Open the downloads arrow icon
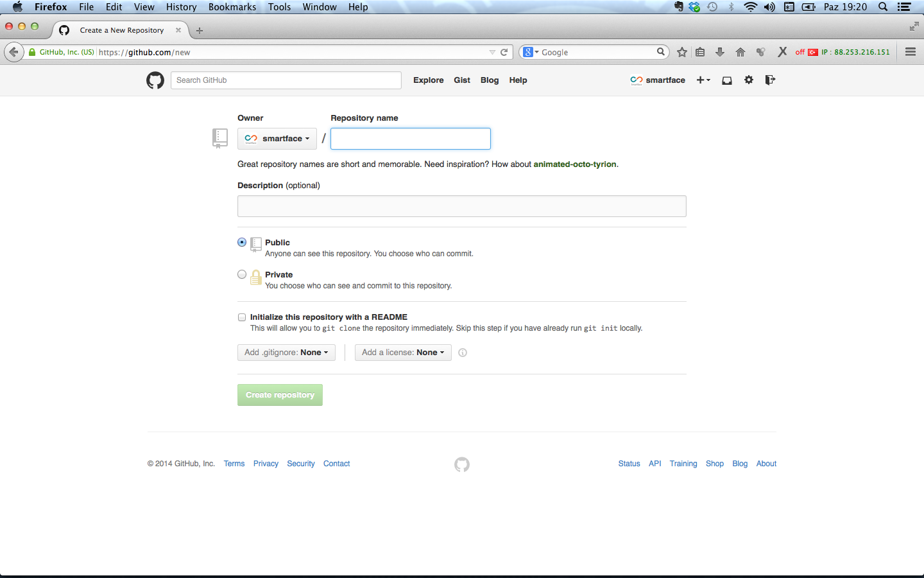This screenshot has height=578, width=924. pyautogui.click(x=720, y=52)
